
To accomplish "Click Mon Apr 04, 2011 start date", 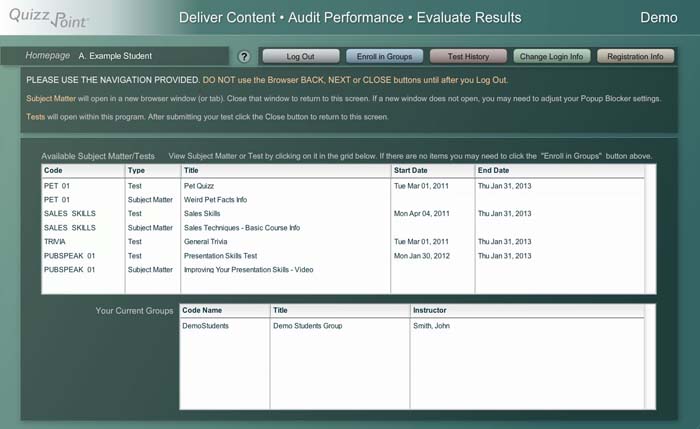I will click(x=421, y=213).
